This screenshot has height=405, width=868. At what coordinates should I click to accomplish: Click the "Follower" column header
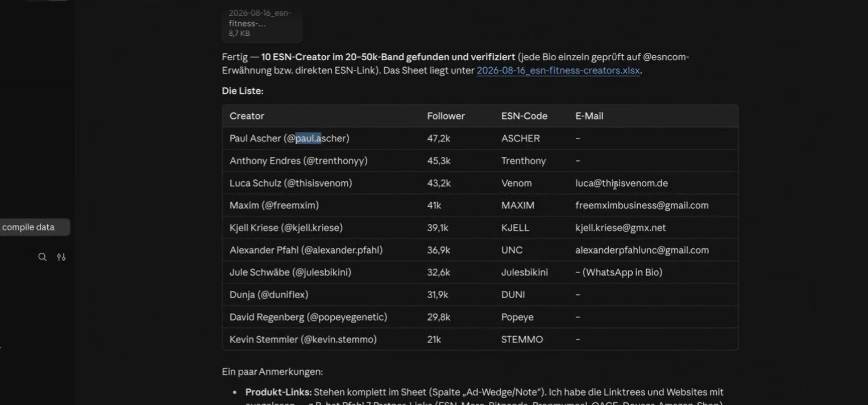click(x=446, y=116)
